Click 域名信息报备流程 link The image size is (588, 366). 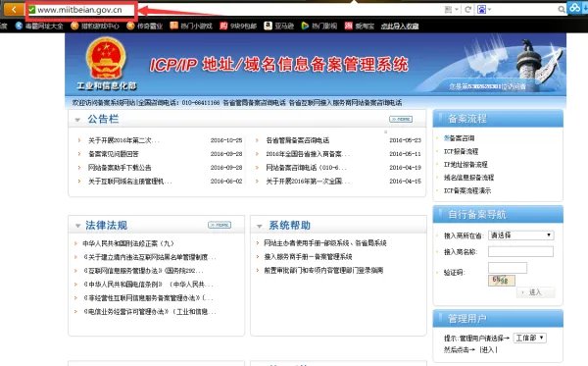pyautogui.click(x=468, y=178)
